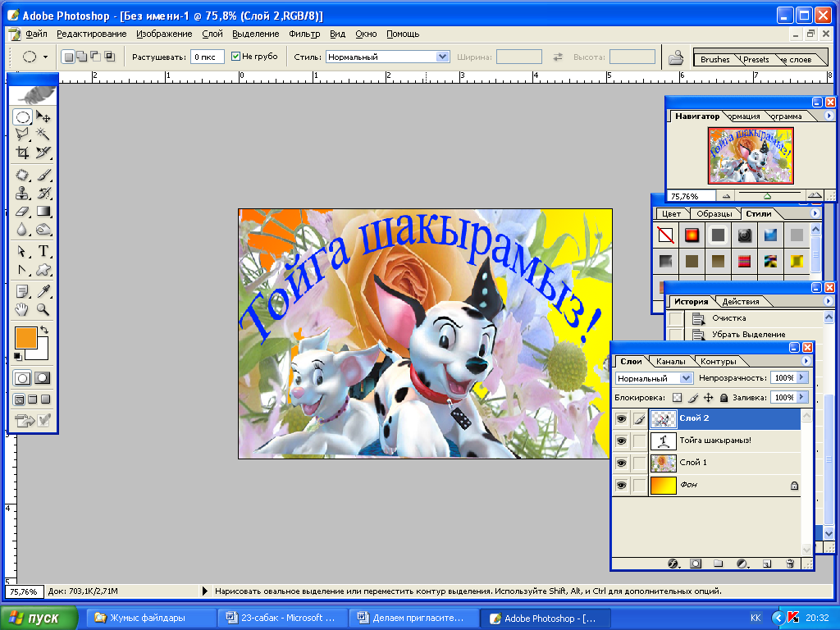
Task: Open the Непрозрачность opacity arrow
Action: pos(802,377)
